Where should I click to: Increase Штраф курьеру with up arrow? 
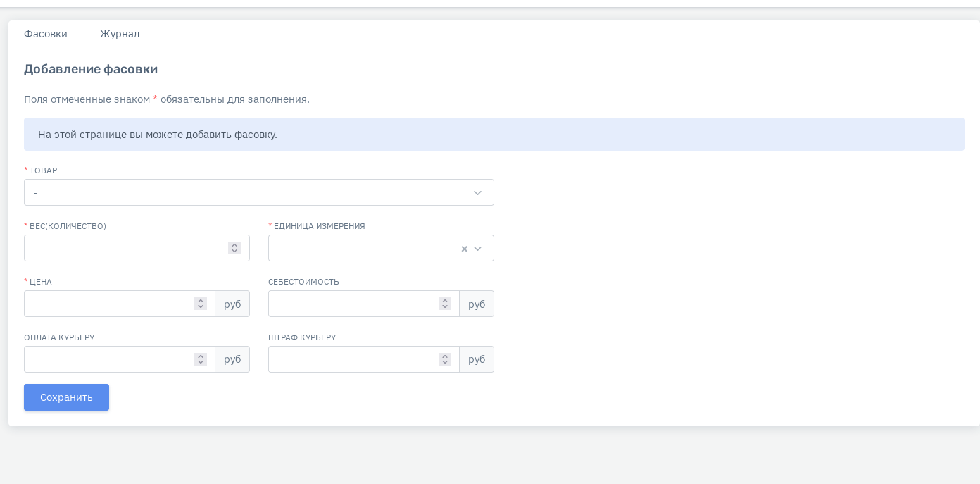(445, 356)
